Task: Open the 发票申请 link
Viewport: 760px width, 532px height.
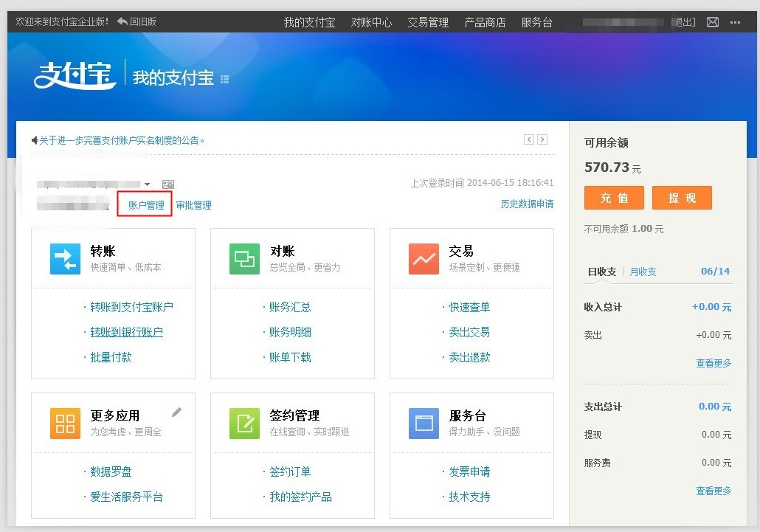Action: (x=470, y=472)
